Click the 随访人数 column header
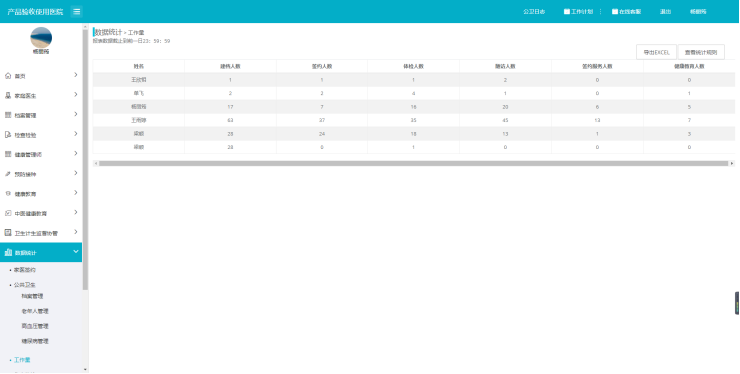This screenshot has height=374, width=740. pos(505,66)
